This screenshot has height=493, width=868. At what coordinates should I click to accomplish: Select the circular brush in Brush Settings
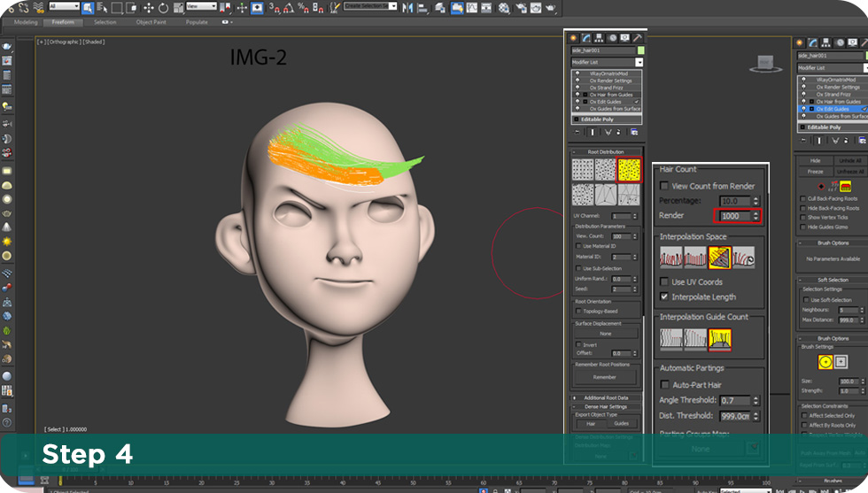click(x=825, y=362)
